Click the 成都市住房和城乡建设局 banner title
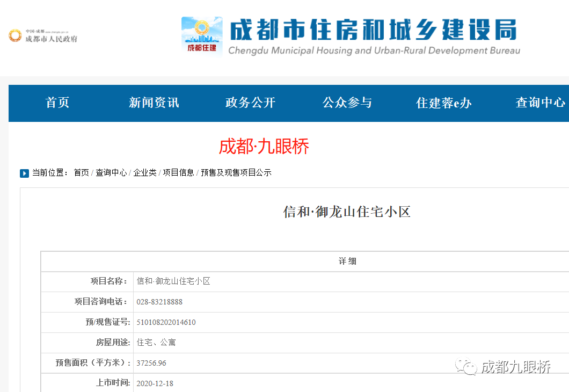The height and width of the screenshot is (392, 569). point(373,30)
